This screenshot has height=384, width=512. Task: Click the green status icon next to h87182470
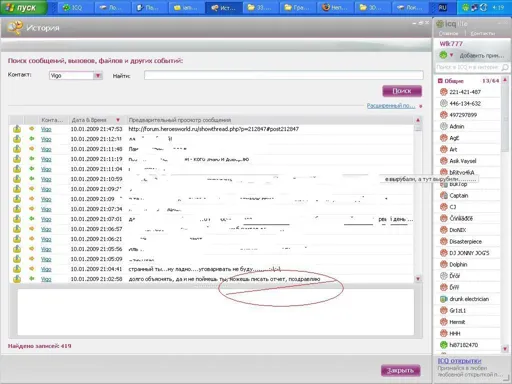(443, 345)
